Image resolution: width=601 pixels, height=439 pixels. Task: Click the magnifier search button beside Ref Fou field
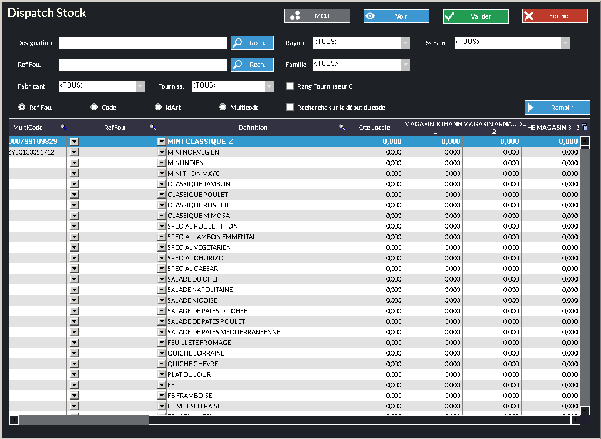pos(252,65)
